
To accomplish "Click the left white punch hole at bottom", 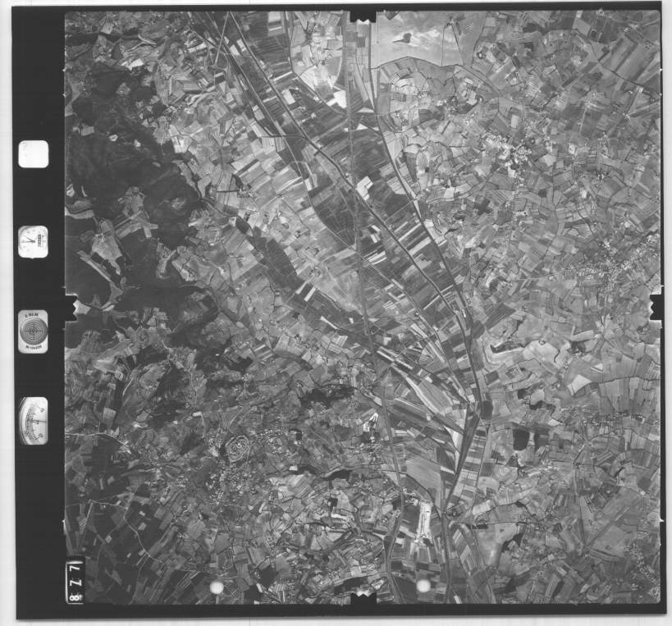I will point(217,586).
